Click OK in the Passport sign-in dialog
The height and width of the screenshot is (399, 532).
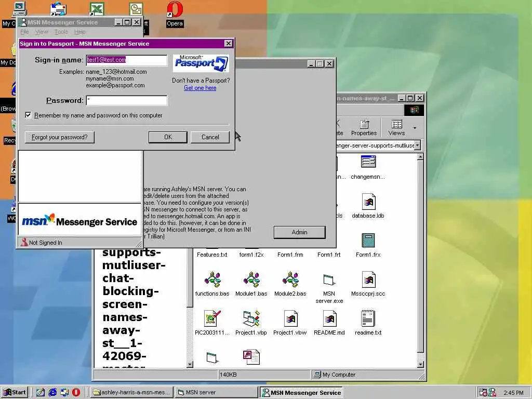pos(168,137)
